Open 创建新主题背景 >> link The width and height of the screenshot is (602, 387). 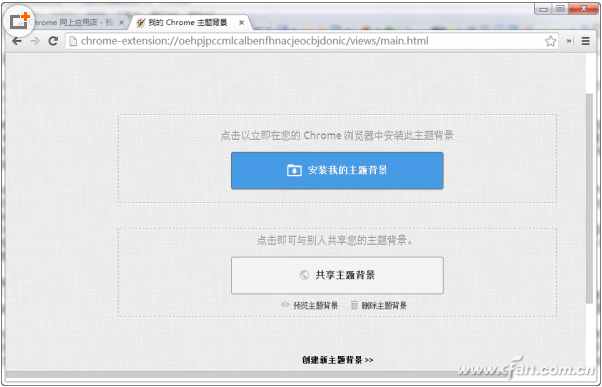click(x=337, y=360)
